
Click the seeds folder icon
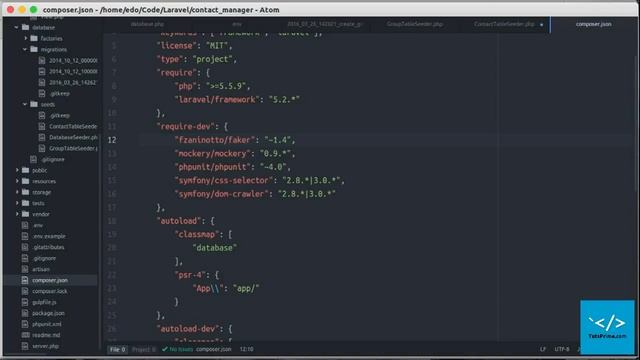(x=34, y=104)
